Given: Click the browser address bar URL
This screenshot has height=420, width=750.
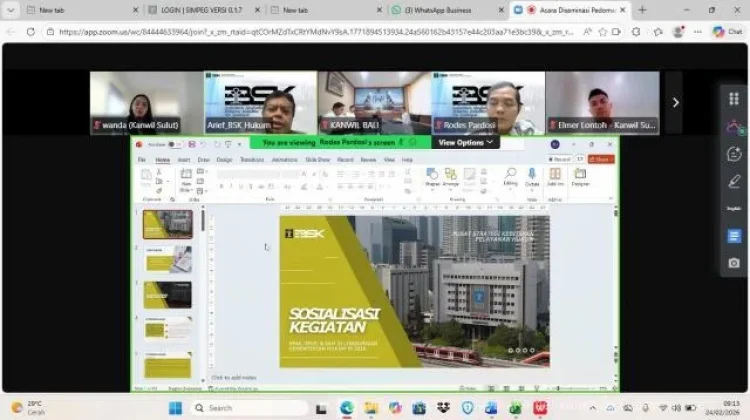Looking at the screenshot, I should point(316,32).
